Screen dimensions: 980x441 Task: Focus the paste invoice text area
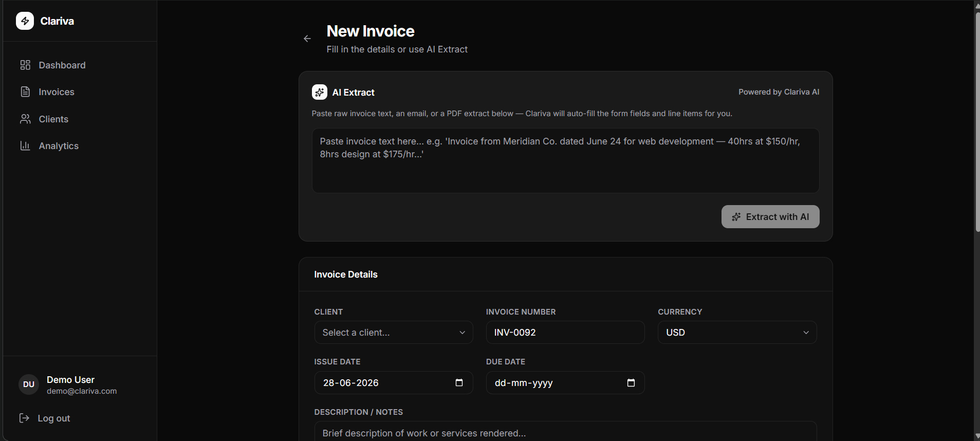point(565,160)
